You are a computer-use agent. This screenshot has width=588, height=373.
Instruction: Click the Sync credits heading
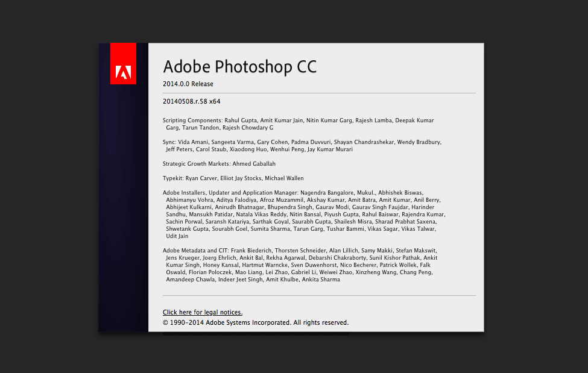pyautogui.click(x=169, y=142)
